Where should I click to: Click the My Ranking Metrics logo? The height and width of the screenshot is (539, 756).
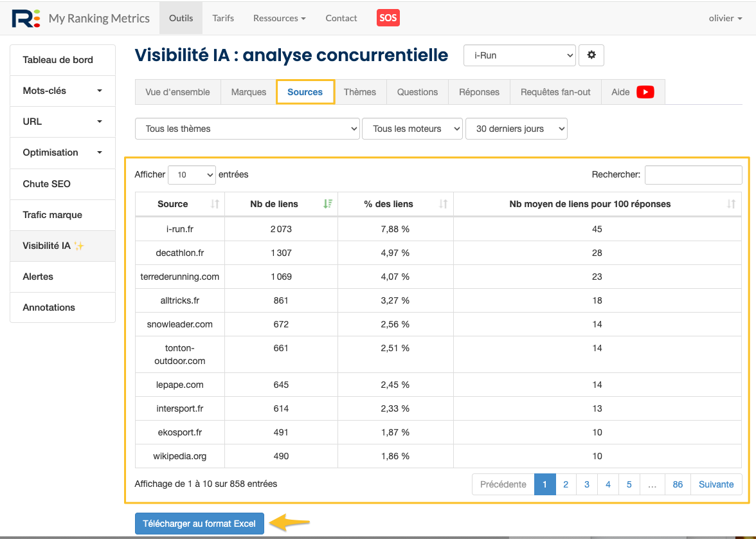[26, 17]
